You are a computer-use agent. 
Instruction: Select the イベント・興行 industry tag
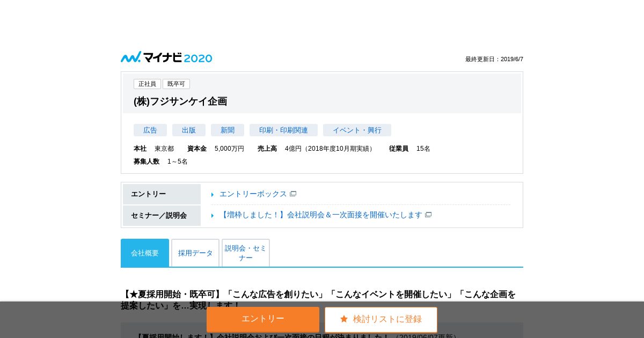click(357, 130)
